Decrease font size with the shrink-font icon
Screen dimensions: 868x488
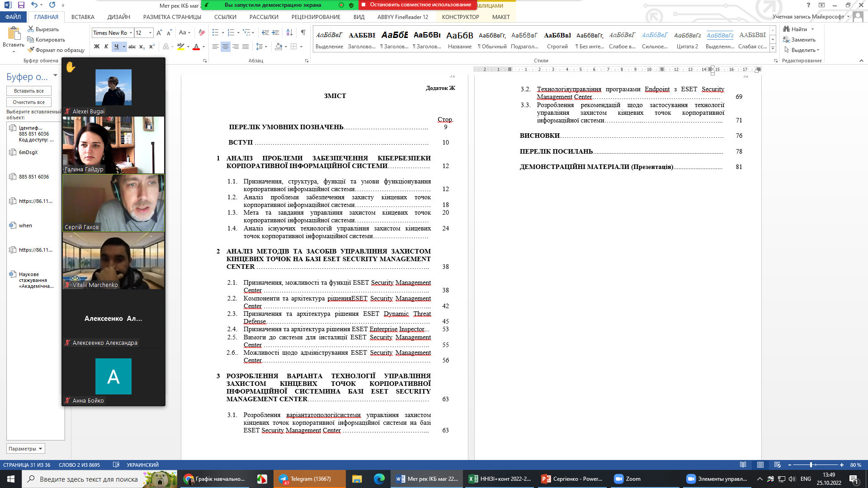(169, 33)
